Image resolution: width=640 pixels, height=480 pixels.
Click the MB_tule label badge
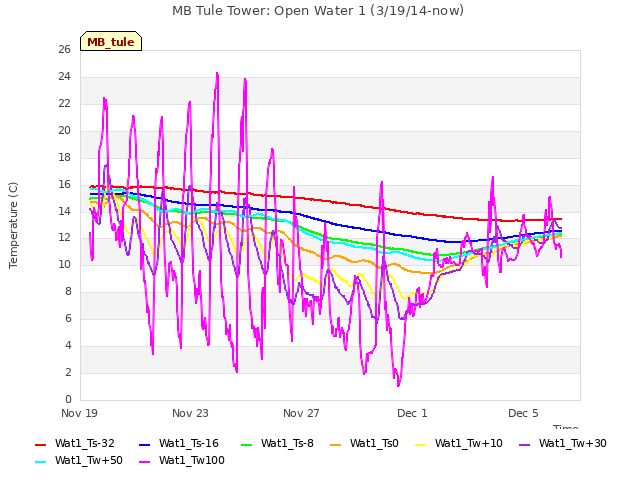[111, 41]
